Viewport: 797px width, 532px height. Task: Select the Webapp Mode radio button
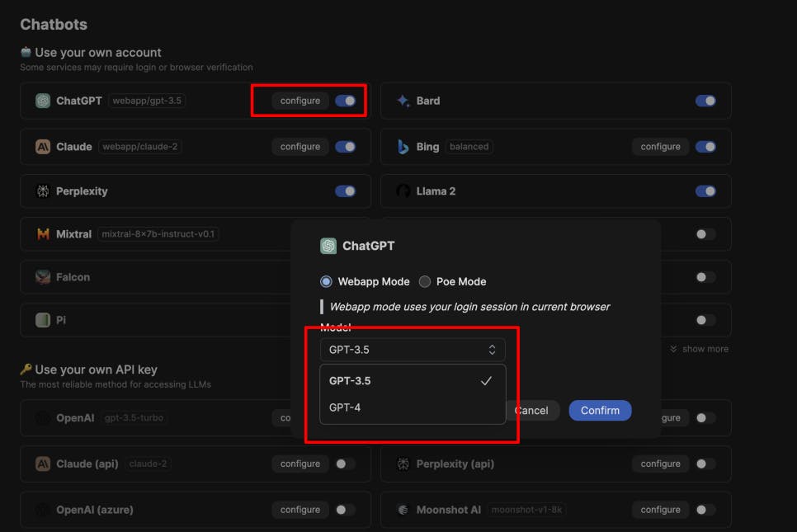[327, 281]
